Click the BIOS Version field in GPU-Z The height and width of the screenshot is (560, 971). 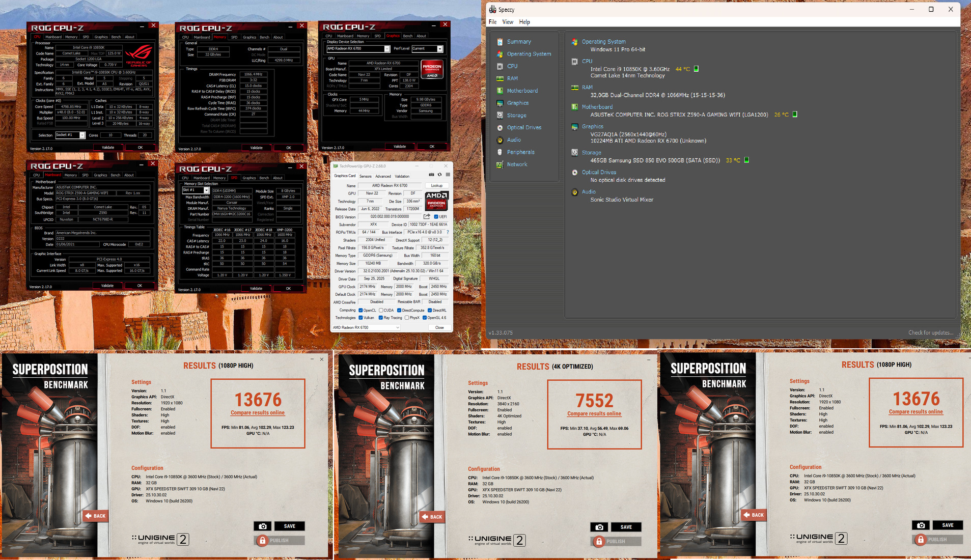point(390,217)
